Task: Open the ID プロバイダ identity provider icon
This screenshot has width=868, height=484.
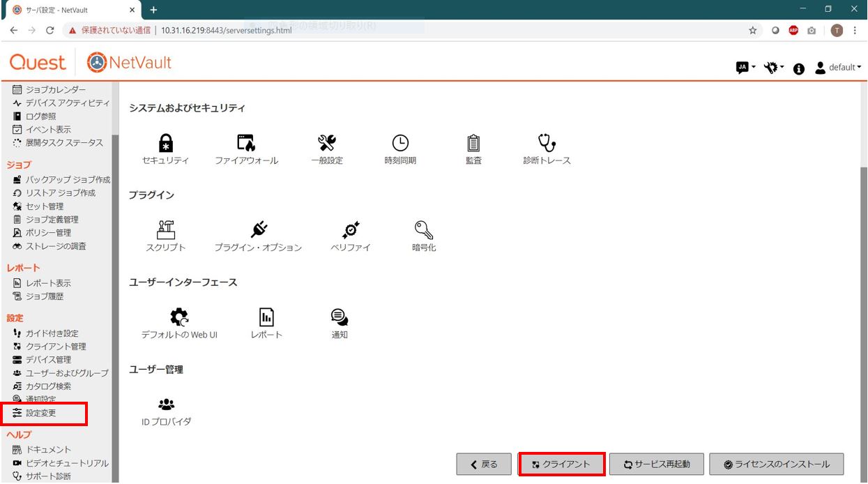Action: pyautogui.click(x=166, y=404)
